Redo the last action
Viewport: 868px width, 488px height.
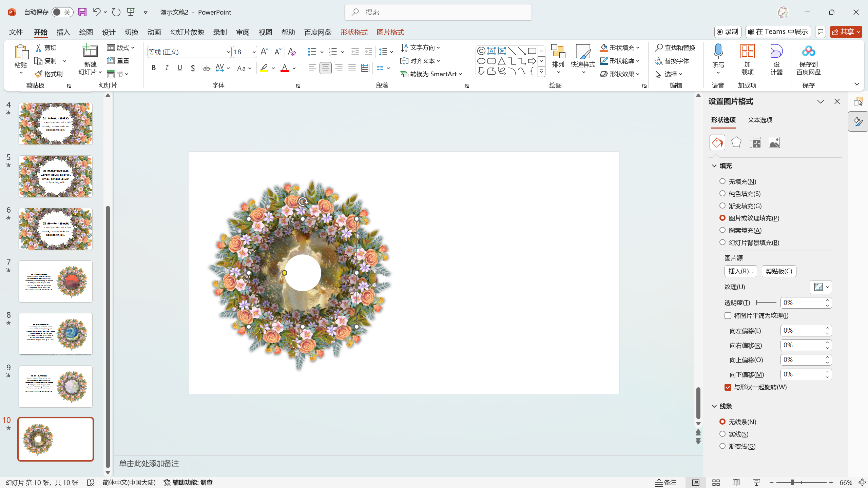pyautogui.click(x=116, y=12)
